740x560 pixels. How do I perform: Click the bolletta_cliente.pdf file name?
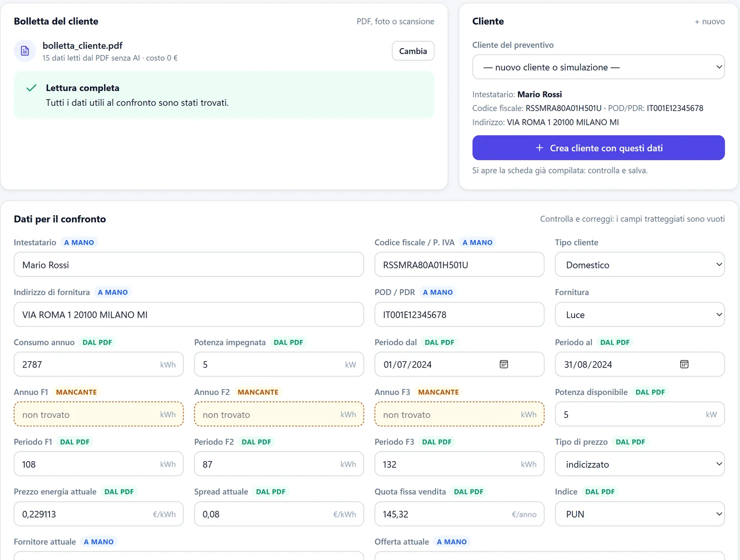point(82,45)
